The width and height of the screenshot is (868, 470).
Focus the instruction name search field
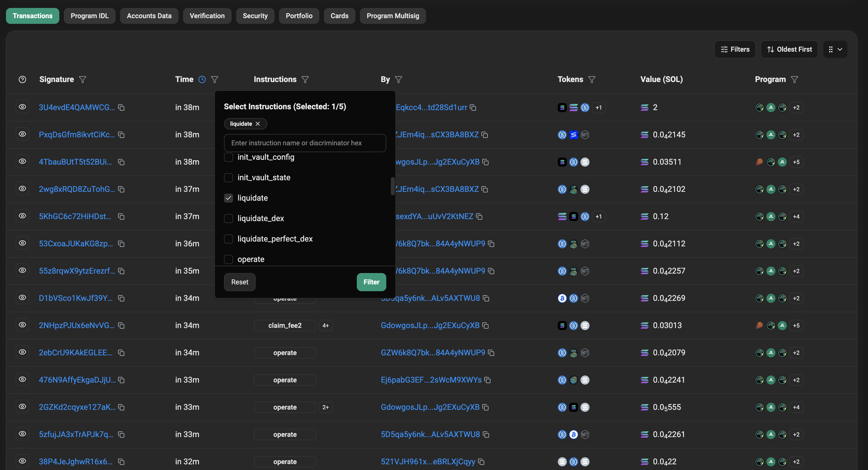pyautogui.click(x=305, y=143)
